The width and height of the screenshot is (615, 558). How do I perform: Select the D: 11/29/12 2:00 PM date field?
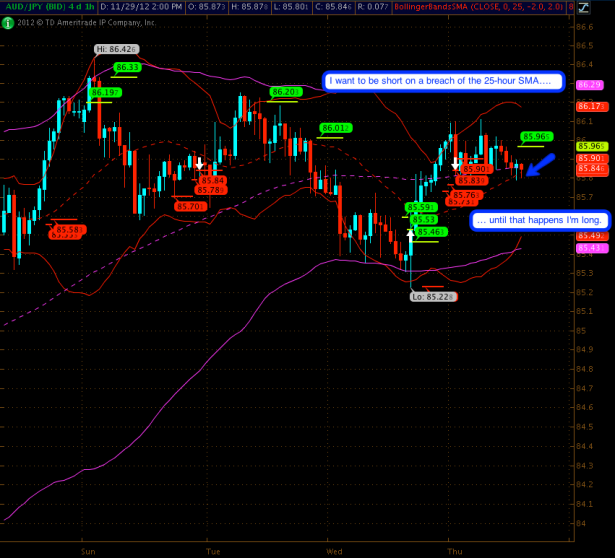pyautogui.click(x=141, y=7)
